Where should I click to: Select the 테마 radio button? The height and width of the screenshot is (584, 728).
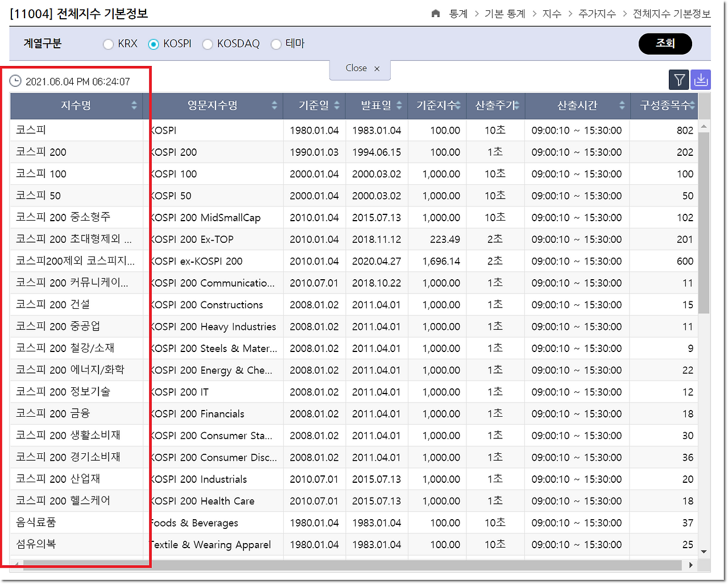tap(276, 44)
